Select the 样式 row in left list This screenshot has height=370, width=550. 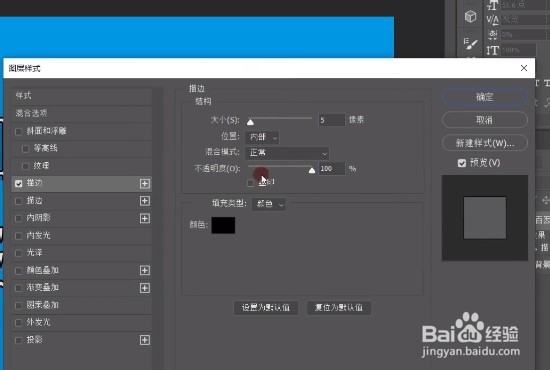tap(81, 96)
